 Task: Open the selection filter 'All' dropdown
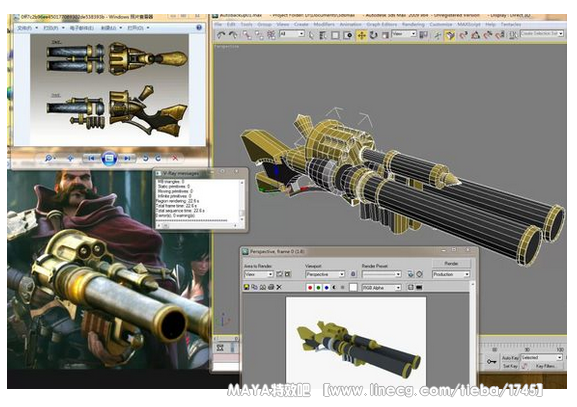click(291, 34)
